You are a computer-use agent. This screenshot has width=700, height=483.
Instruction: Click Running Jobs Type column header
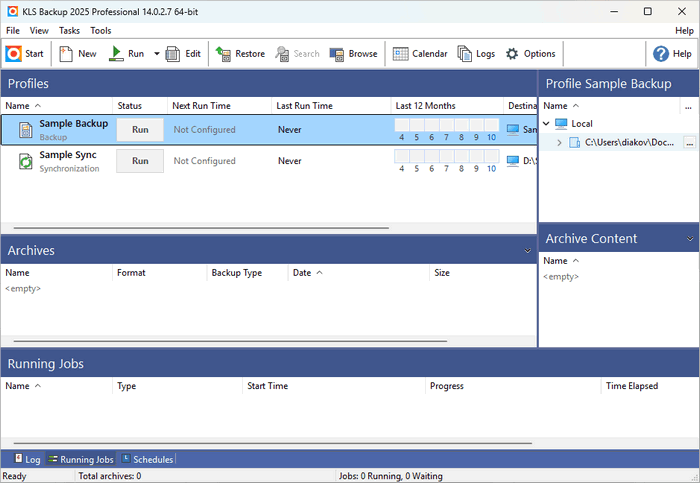tap(177, 386)
